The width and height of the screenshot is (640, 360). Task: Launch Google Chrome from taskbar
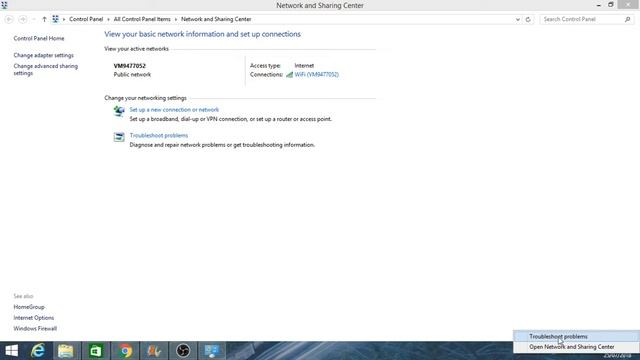click(126, 351)
